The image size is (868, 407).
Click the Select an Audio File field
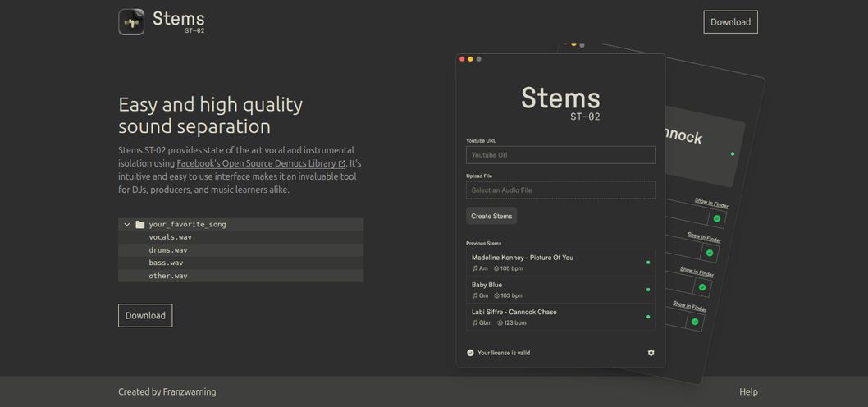[560, 190]
